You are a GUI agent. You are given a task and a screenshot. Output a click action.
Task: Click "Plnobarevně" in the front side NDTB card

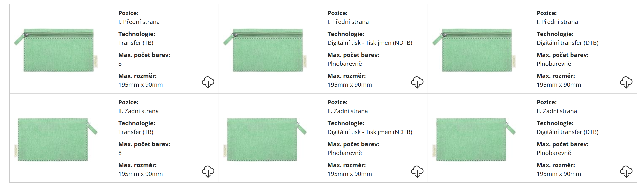[345, 64]
